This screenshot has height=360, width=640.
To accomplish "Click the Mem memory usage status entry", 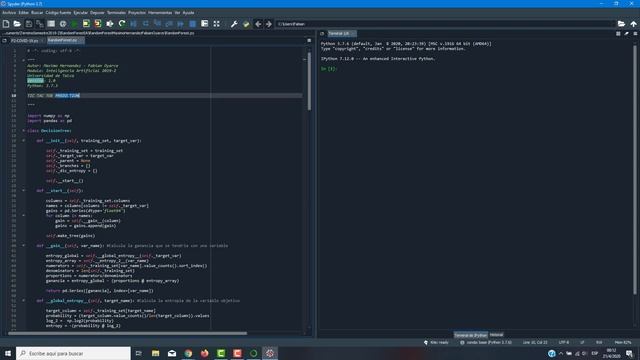I will point(623,342).
